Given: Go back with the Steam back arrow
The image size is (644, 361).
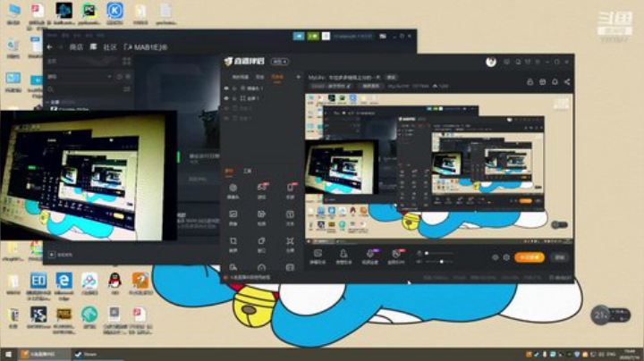Looking at the screenshot, I should tap(49, 47).
